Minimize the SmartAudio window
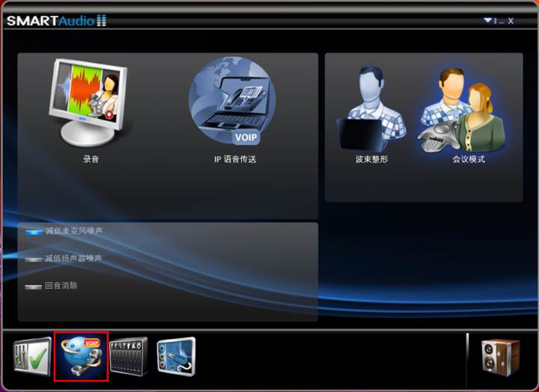This screenshot has width=539, height=392. pos(502,22)
